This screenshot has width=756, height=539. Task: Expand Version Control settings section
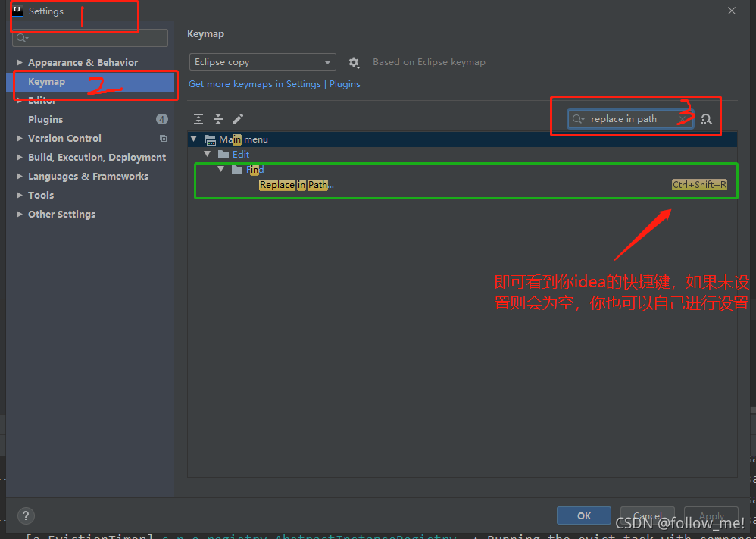(x=19, y=138)
